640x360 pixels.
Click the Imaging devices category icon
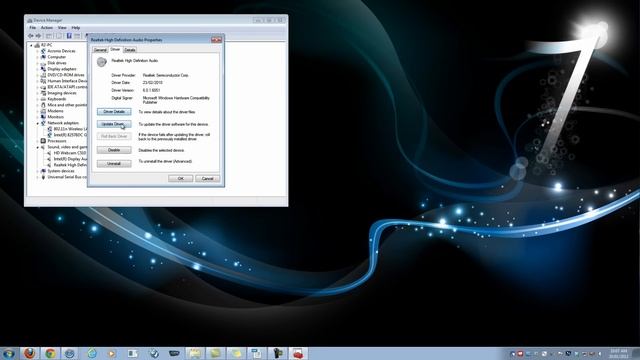click(x=43, y=93)
